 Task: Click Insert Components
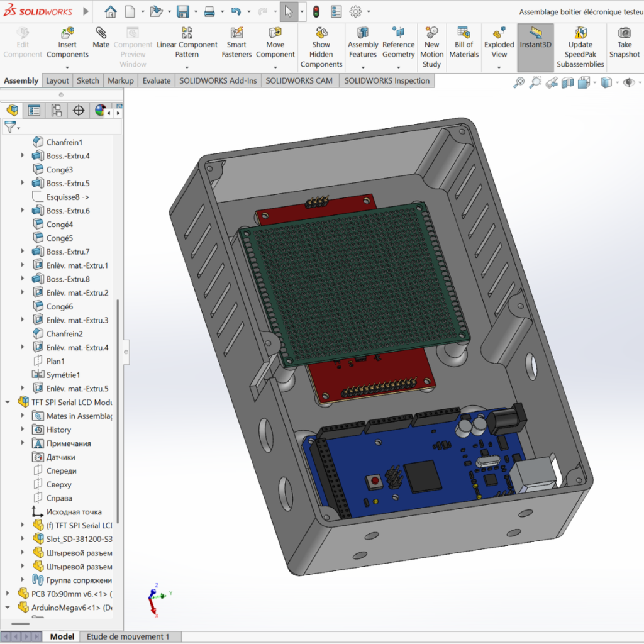[x=67, y=43]
